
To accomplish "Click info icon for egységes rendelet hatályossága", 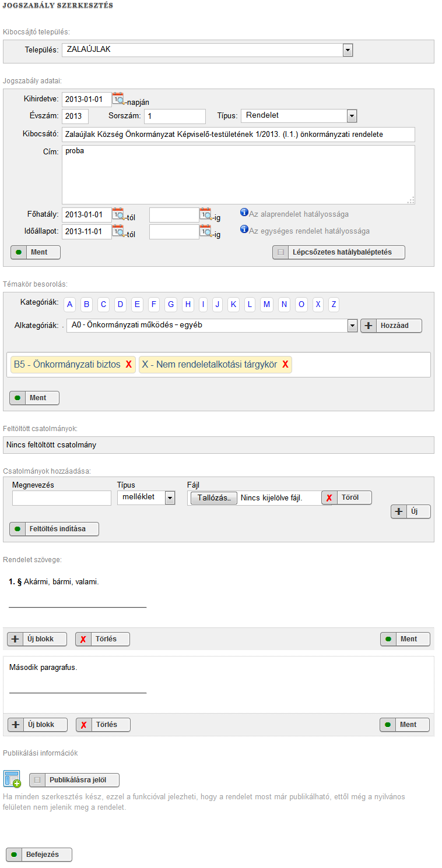I will pyautogui.click(x=244, y=230).
